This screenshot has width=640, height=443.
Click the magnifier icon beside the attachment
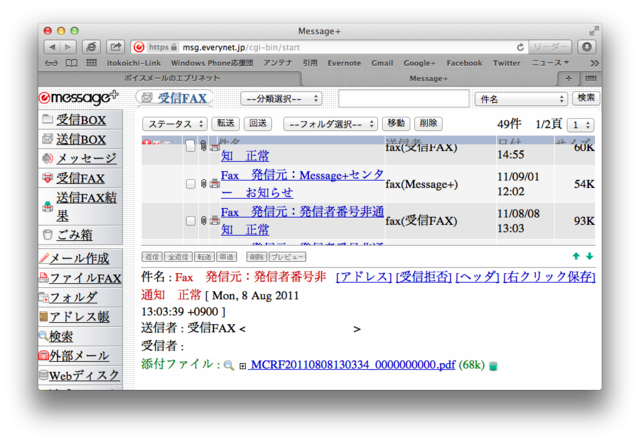(229, 365)
